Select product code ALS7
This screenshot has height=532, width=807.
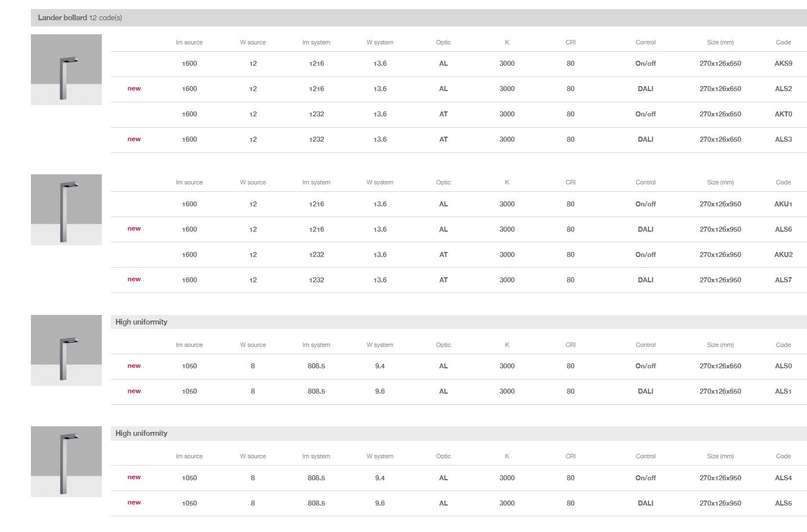coord(783,280)
